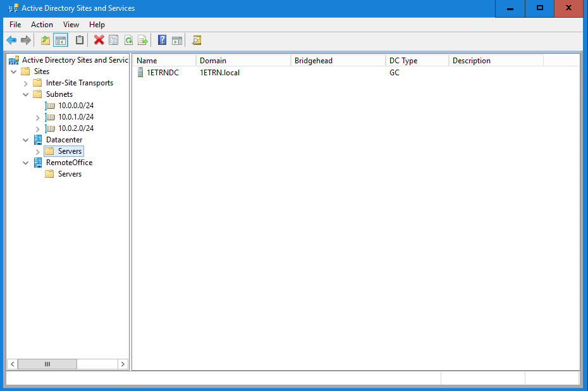This screenshot has width=588, height=391.
Task: Select the 10.0.1.0/24 subnet
Action: [76, 117]
